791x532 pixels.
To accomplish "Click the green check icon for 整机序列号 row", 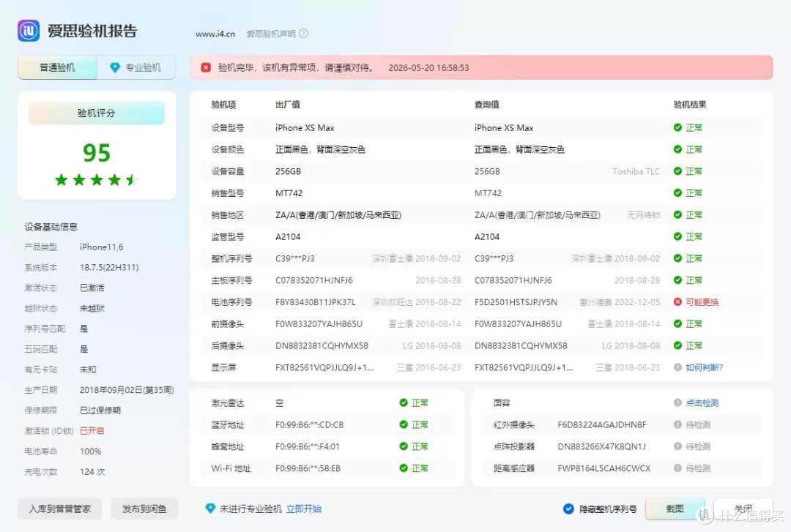I will coord(677,258).
